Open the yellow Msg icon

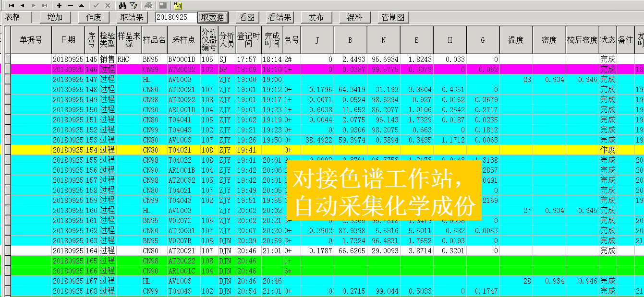[178, 5]
